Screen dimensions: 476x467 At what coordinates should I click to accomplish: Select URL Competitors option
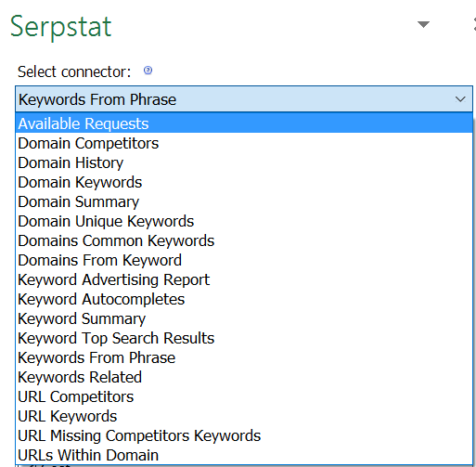(x=244, y=396)
